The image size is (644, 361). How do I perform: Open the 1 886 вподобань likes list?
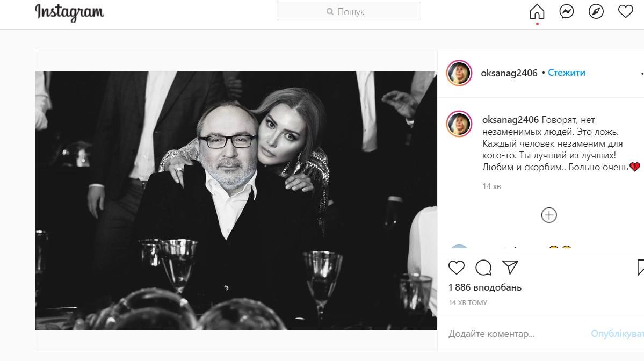click(x=484, y=287)
